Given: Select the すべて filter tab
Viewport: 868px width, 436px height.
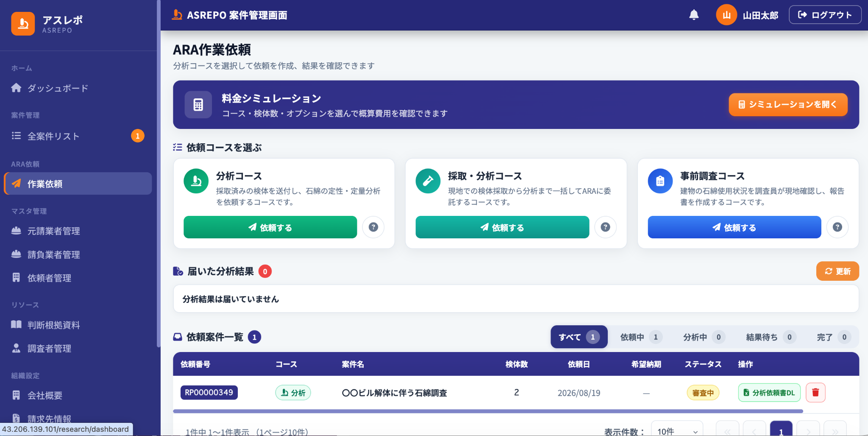Looking at the screenshot, I should pos(579,337).
